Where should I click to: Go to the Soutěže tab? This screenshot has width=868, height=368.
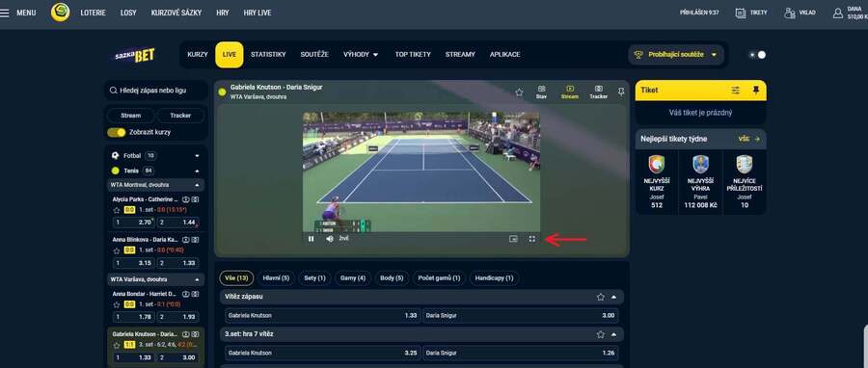coord(314,55)
